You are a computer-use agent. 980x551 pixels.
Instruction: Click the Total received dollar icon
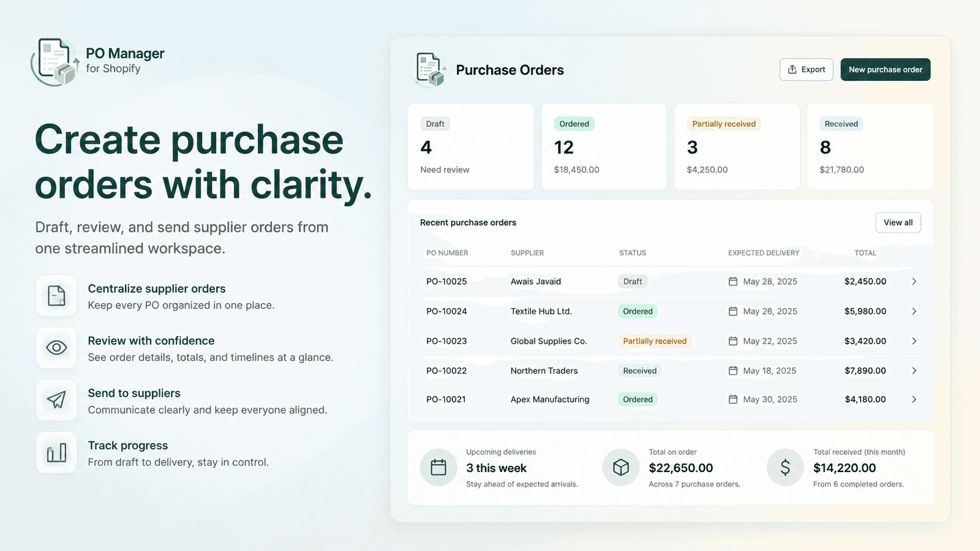tap(785, 468)
